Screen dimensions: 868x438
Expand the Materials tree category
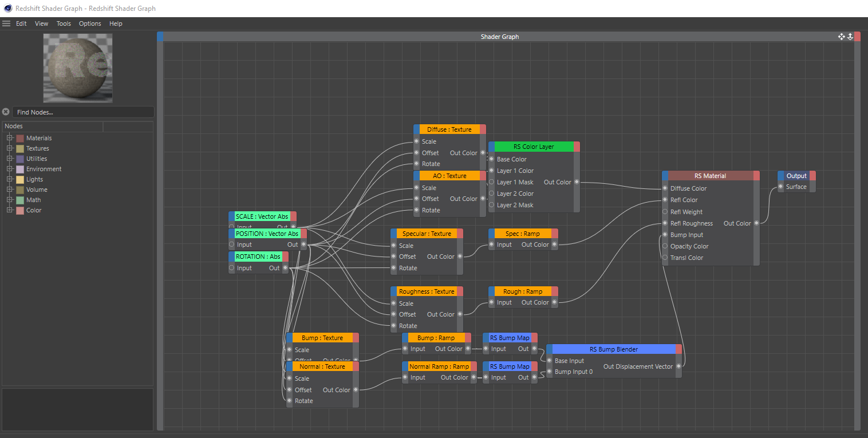[x=10, y=138]
